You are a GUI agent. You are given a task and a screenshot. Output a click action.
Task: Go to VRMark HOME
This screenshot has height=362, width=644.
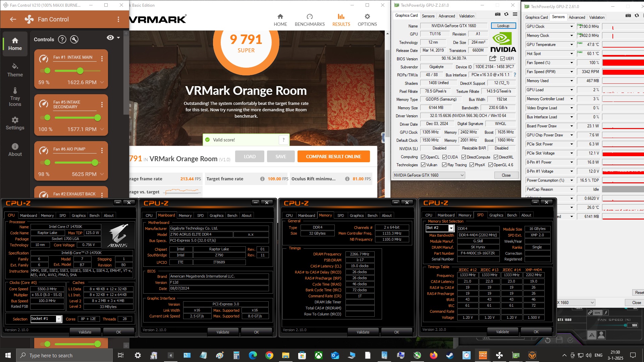[x=280, y=20]
